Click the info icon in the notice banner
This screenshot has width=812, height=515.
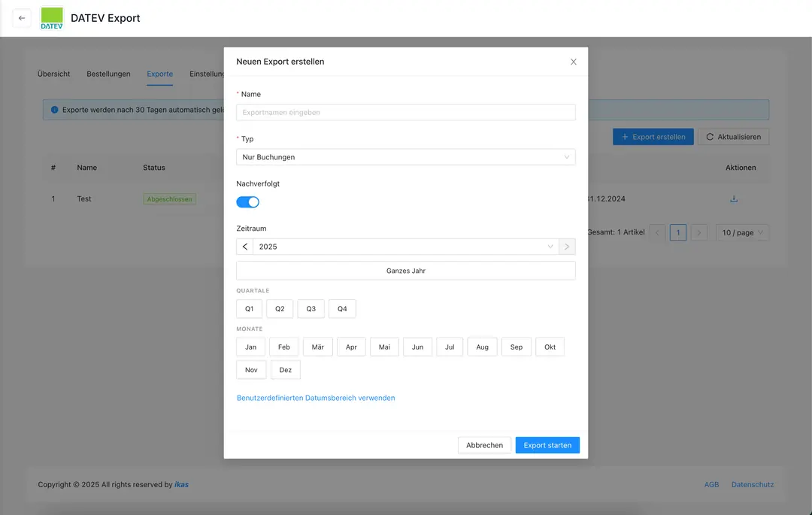54,110
